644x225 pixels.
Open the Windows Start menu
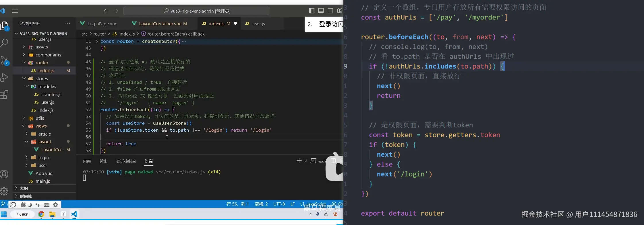pos(4,214)
